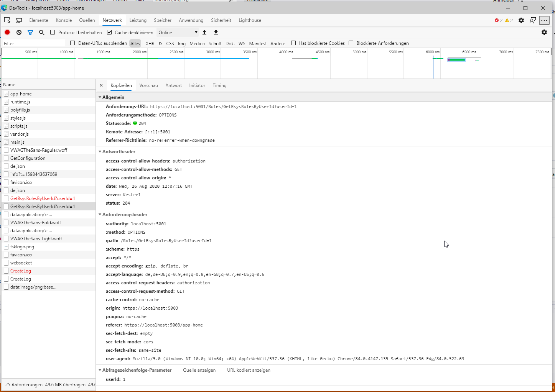
Task: Clear the network requests list
Action: click(19, 32)
